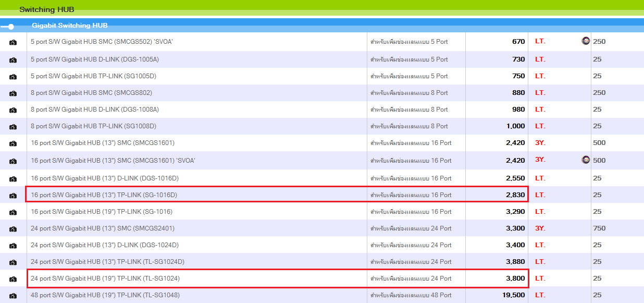
Task: Collapse the Gigabit Switching HUB section
Action: click(x=8, y=27)
